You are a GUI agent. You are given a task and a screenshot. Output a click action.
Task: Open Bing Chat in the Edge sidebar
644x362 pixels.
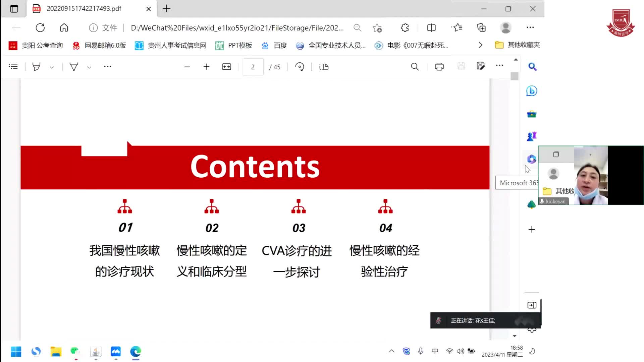pyautogui.click(x=531, y=90)
